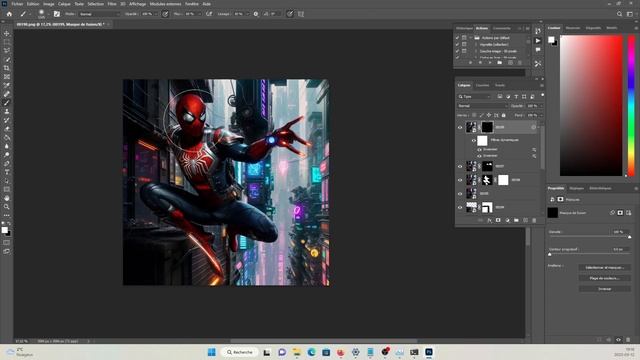Switch to the Historique tab
640x360 pixels.
[464, 28]
